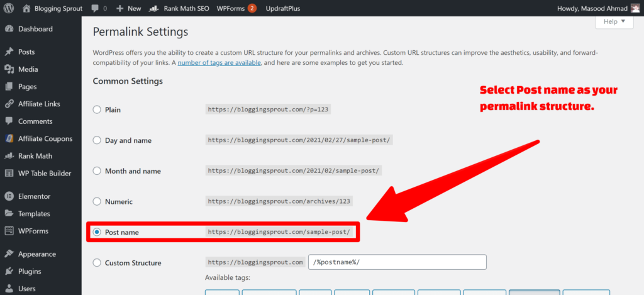Open the Media icon in sidebar
This screenshot has width=644, height=295.
pos(9,69)
